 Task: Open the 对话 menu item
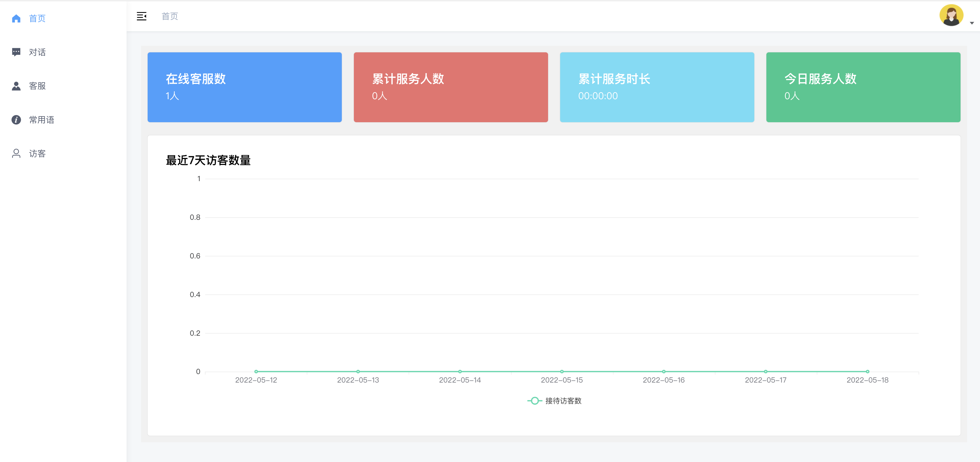37,52
